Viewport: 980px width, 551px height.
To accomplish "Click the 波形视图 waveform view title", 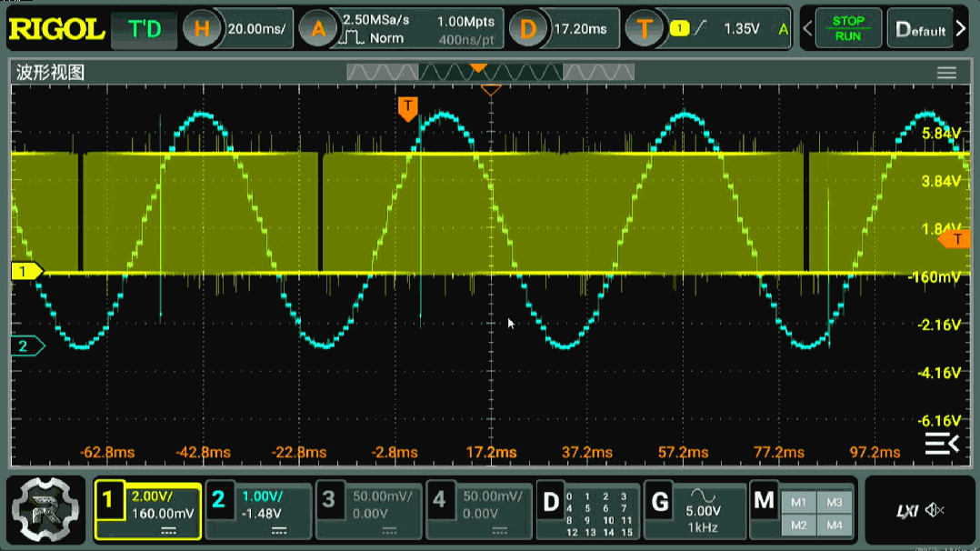I will 50,73.
